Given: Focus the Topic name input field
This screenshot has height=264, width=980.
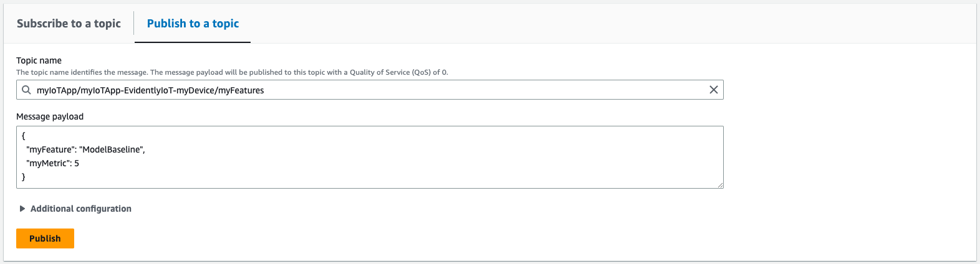Looking at the screenshot, I should (x=370, y=90).
